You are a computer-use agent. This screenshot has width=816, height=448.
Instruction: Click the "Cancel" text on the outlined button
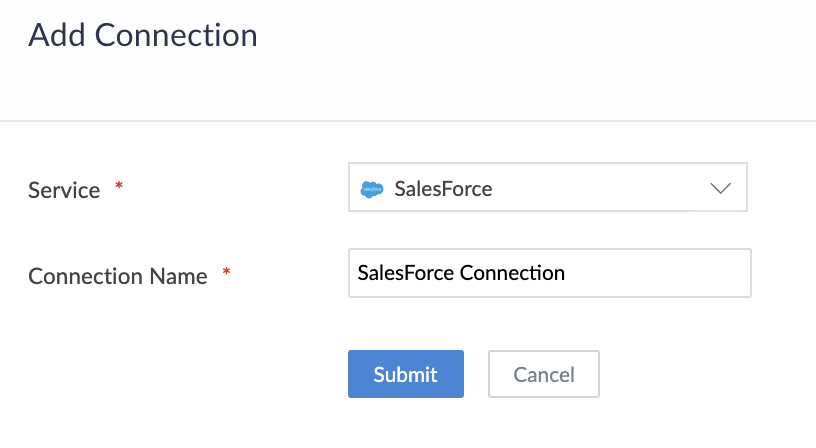coord(544,374)
